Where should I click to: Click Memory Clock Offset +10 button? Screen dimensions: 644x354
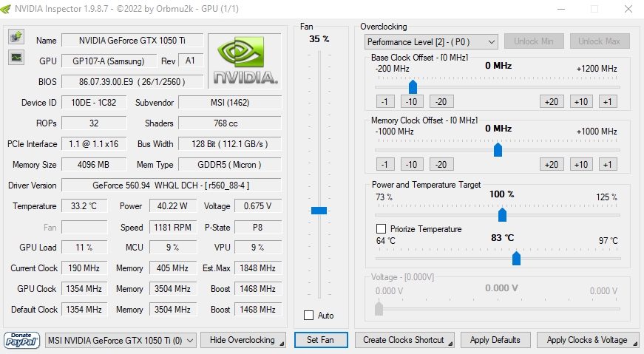point(581,164)
